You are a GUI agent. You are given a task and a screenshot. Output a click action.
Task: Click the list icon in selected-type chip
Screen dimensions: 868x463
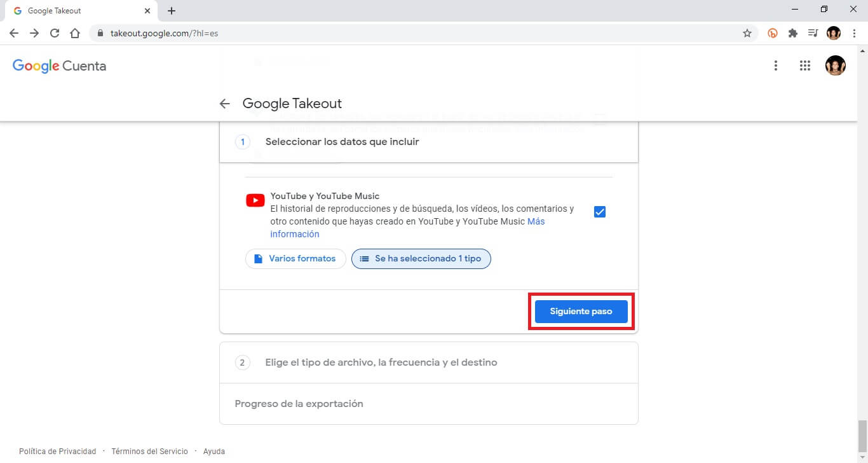pyautogui.click(x=364, y=259)
